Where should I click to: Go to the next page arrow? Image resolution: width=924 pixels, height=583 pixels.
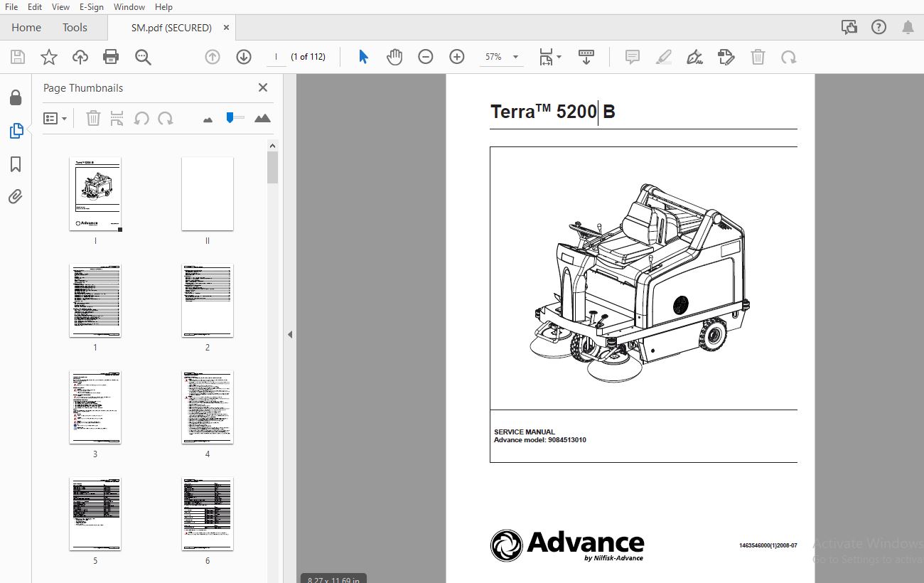click(244, 57)
